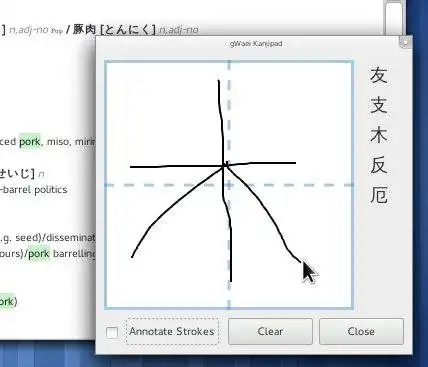Pick the 反 kanji candidate
Image resolution: width=428 pixels, height=367 pixels.
click(379, 165)
